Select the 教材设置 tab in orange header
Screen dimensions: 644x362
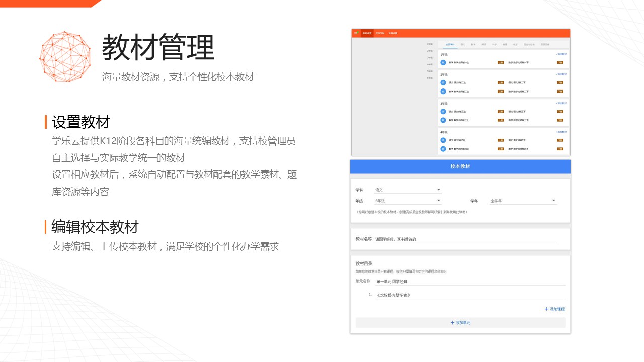367,33
